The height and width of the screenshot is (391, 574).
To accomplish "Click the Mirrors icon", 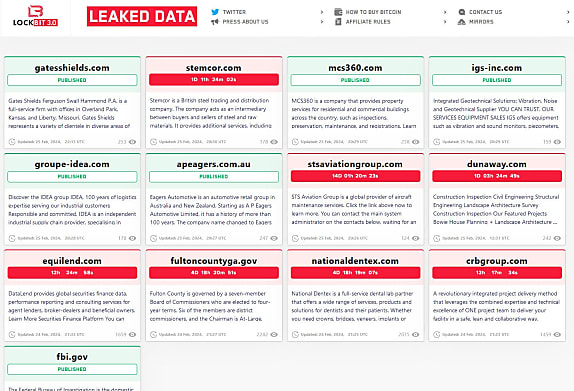I will [x=461, y=22].
